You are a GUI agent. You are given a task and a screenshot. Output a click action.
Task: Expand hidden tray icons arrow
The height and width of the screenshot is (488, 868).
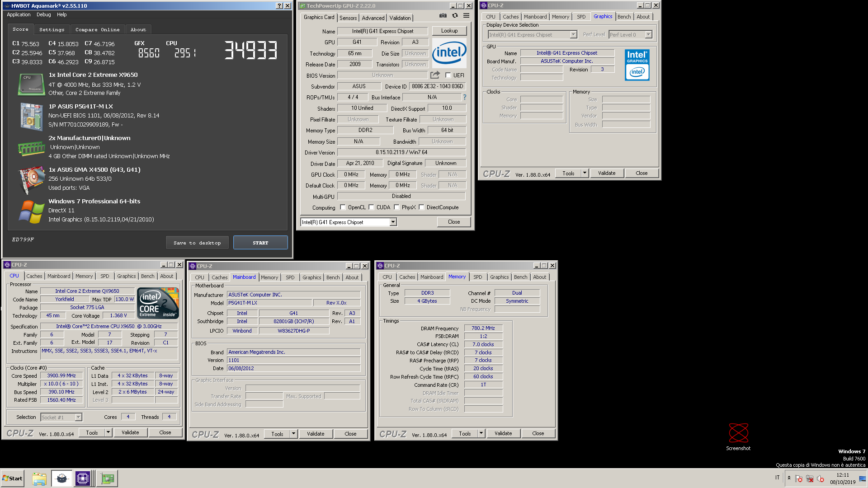[x=789, y=478]
